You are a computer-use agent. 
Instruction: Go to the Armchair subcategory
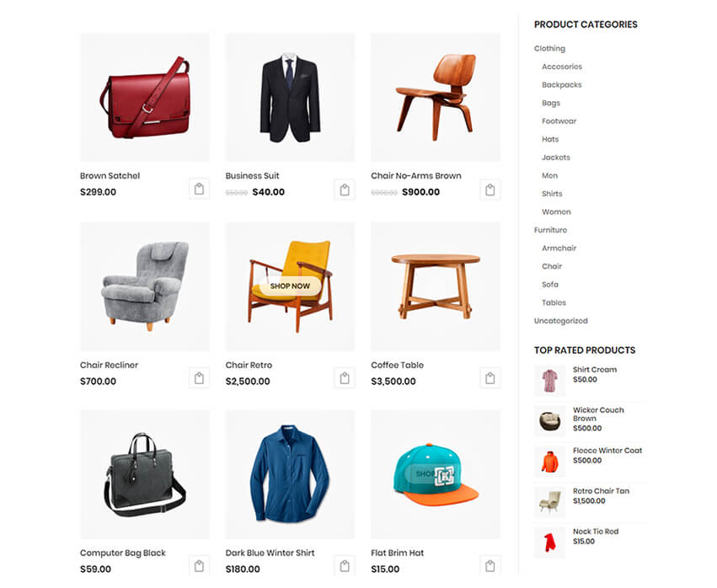pyautogui.click(x=559, y=249)
